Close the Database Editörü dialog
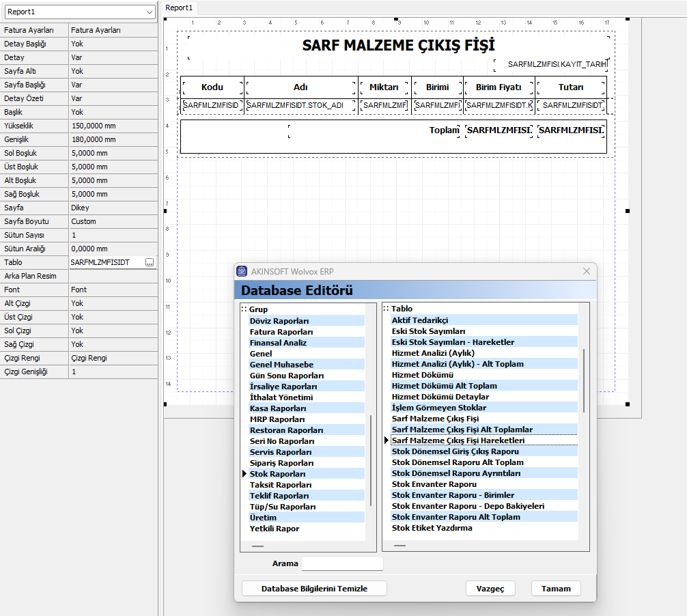 coord(586,271)
